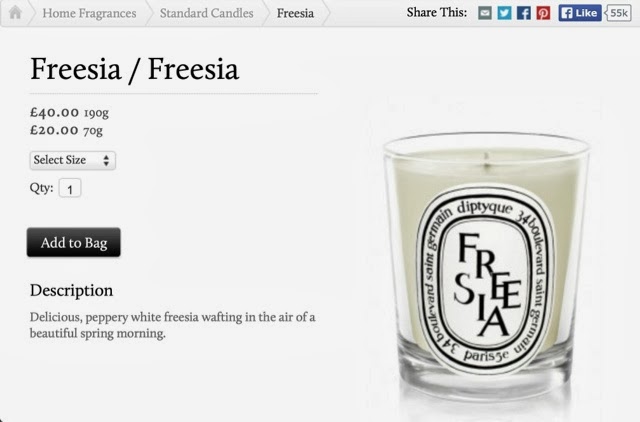
Task: Pin this candle on Pinterest
Action: [x=543, y=13]
